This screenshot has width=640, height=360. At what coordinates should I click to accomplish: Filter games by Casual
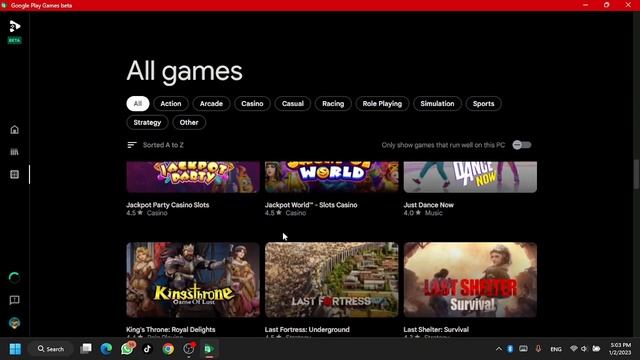[293, 104]
